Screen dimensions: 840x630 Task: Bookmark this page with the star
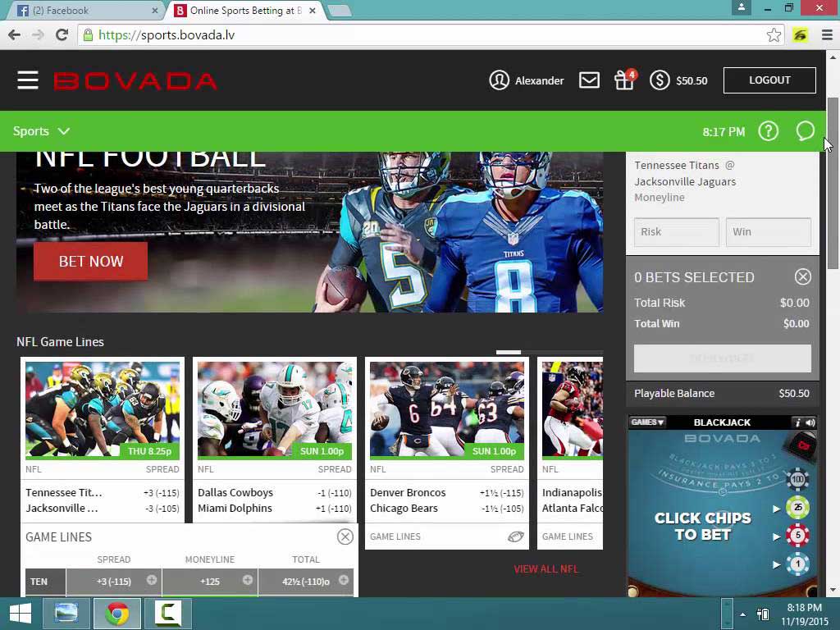tap(774, 35)
